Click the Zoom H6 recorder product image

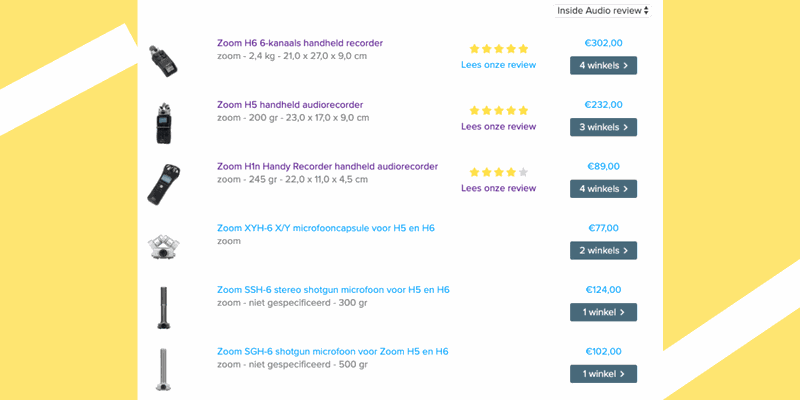coord(163,61)
